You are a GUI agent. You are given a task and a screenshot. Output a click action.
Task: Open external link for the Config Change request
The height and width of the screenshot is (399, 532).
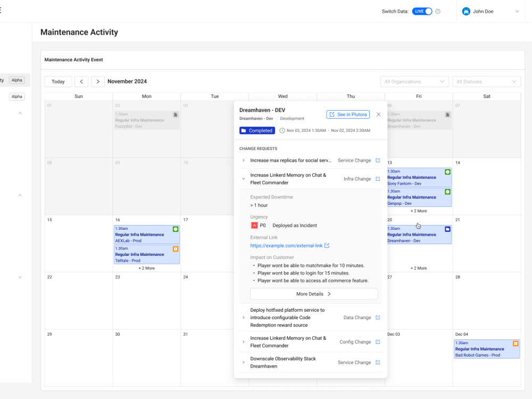click(x=378, y=342)
